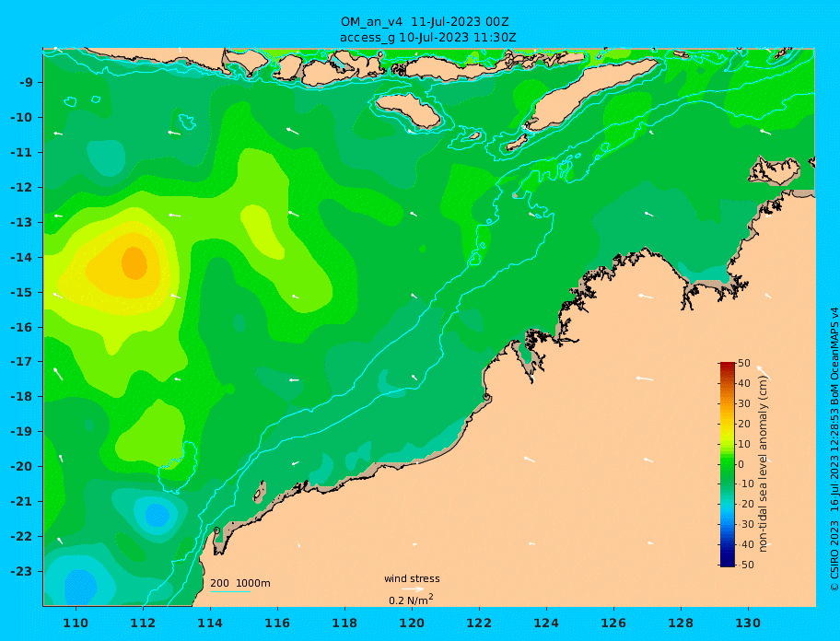
Task: Click latitude axis label -12
Action: coord(23,188)
